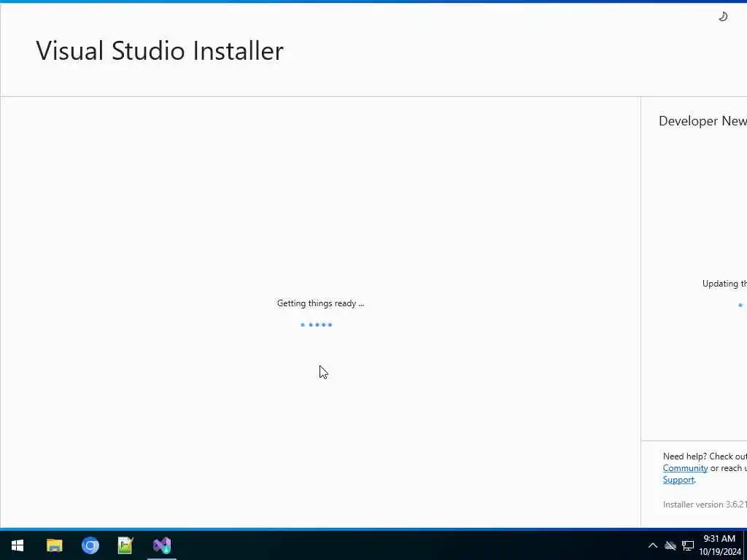Screen dimensions: 747x560
Task: Select the Visual Studio Installer taskbar icon
Action: [161, 545]
